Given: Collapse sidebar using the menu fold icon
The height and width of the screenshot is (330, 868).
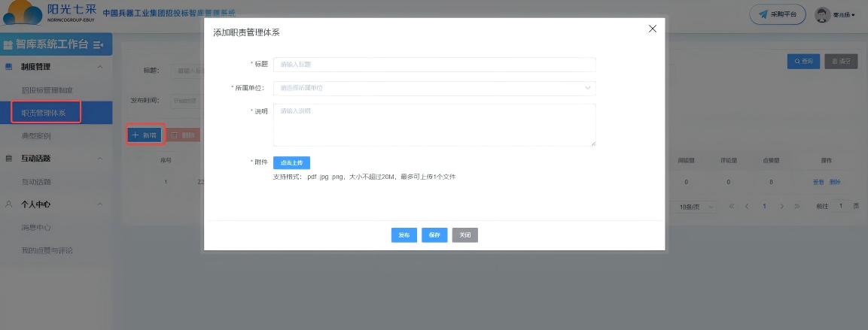Looking at the screenshot, I should coord(99,45).
